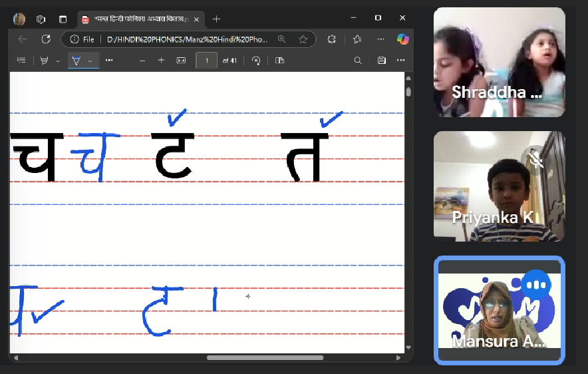
Task: Zoom in the PDF with plus
Action: tap(161, 61)
